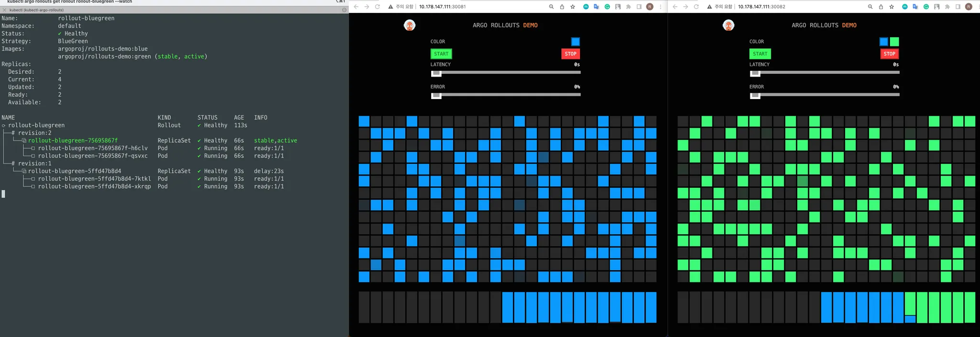Bookmark the 30082 page with the star

[x=891, y=7]
